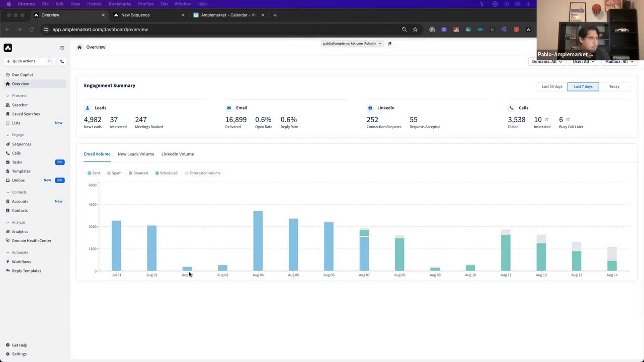
Task: Toggle the Sent series in the chart legend
Action: pos(94,173)
